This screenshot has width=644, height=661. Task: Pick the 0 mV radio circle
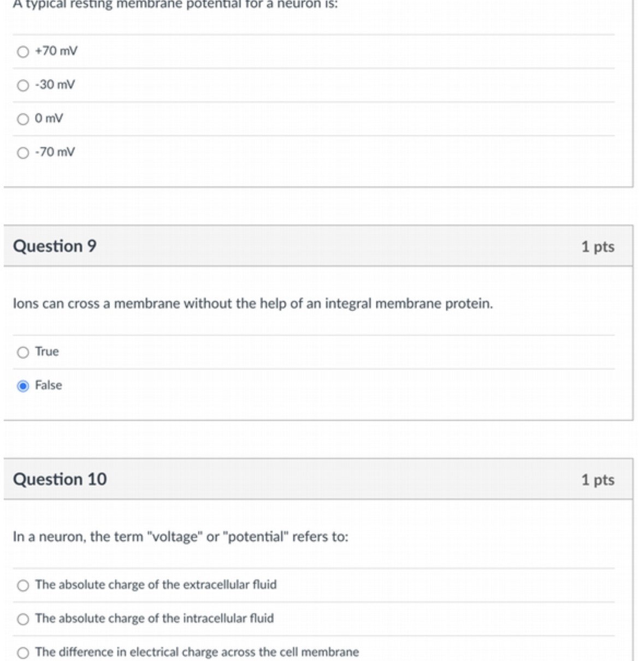pyautogui.click(x=23, y=119)
